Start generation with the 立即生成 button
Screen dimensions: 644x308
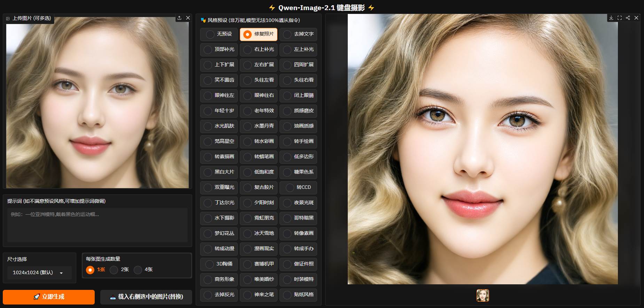[49, 297]
